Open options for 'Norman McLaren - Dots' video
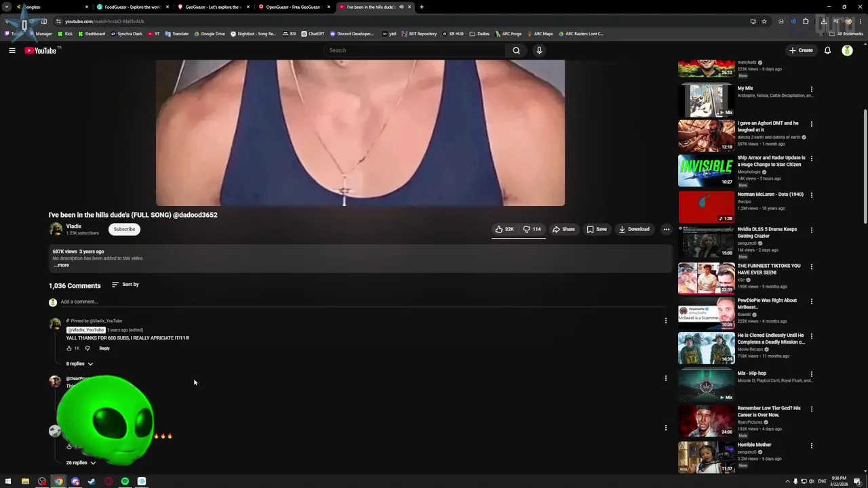Viewport: 868px width, 488px height. tap(811, 195)
